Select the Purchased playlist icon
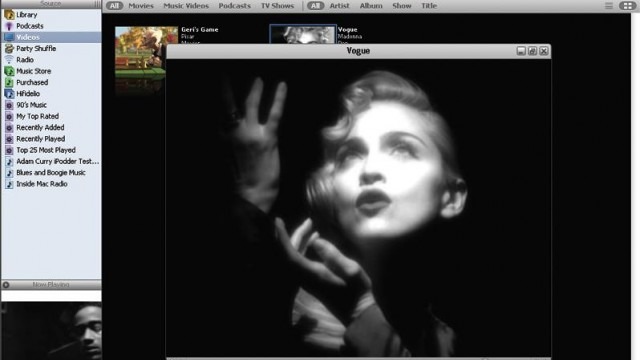 click(x=9, y=82)
